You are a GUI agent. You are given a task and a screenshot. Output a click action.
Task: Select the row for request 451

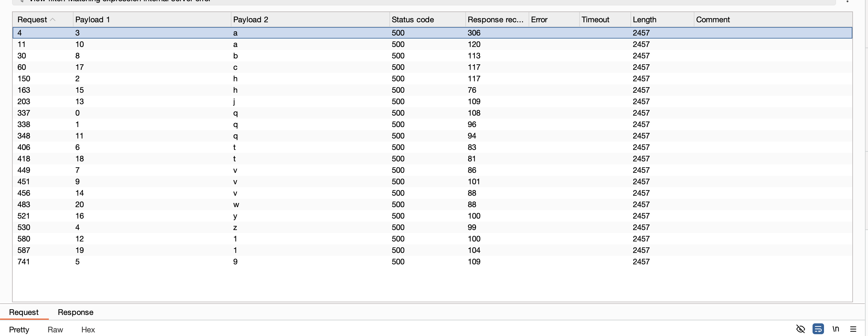click(432, 182)
